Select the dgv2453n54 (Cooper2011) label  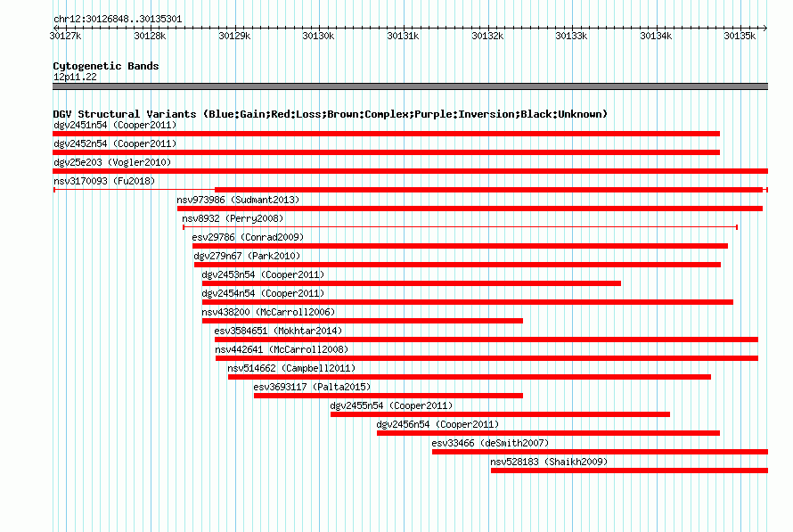point(263,274)
